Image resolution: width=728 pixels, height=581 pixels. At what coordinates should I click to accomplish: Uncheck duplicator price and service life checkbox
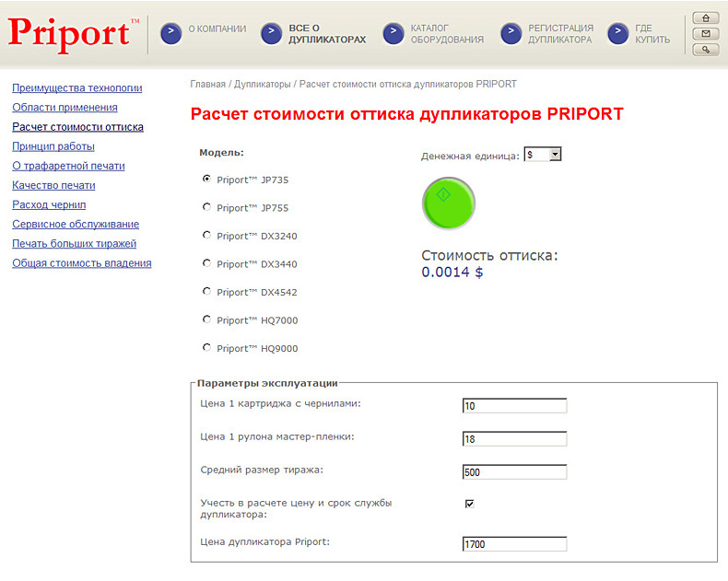[x=469, y=504]
